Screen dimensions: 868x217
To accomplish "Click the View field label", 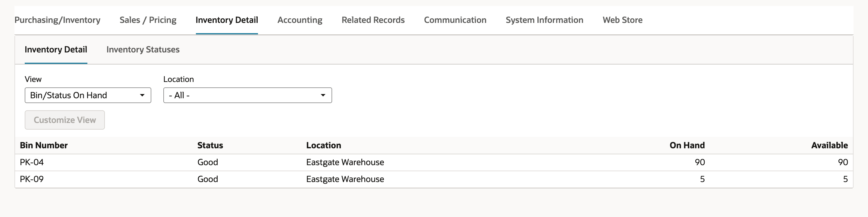I will coord(33,79).
